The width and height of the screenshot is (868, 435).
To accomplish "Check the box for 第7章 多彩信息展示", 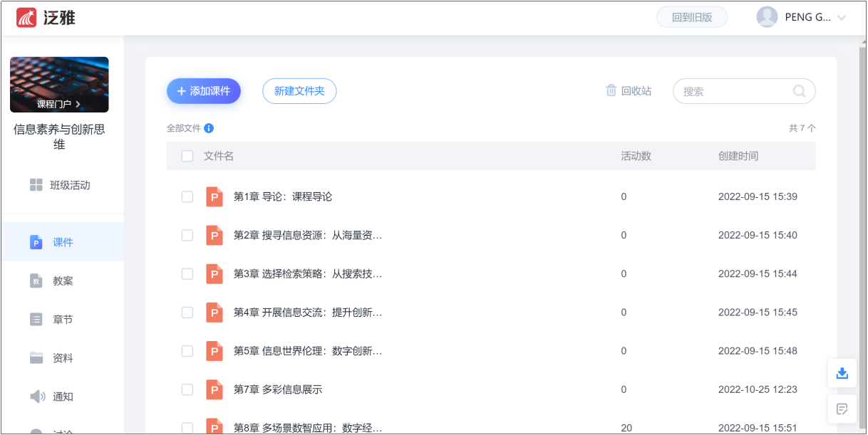I will click(187, 389).
